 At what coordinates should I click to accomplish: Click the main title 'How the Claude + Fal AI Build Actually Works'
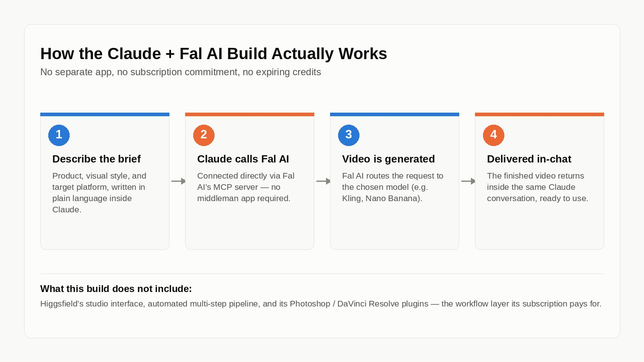tap(214, 54)
